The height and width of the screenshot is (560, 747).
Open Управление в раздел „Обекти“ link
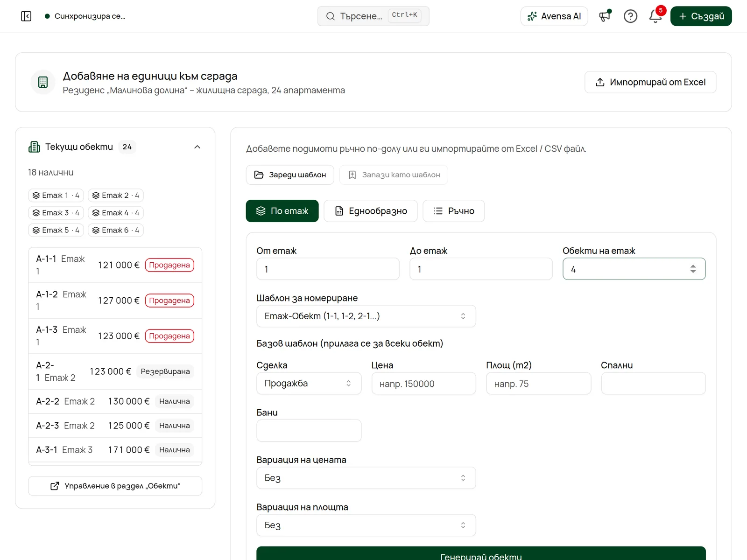[x=115, y=486]
